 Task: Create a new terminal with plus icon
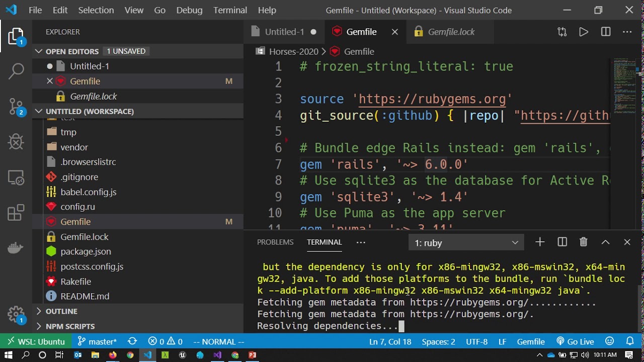(540, 242)
